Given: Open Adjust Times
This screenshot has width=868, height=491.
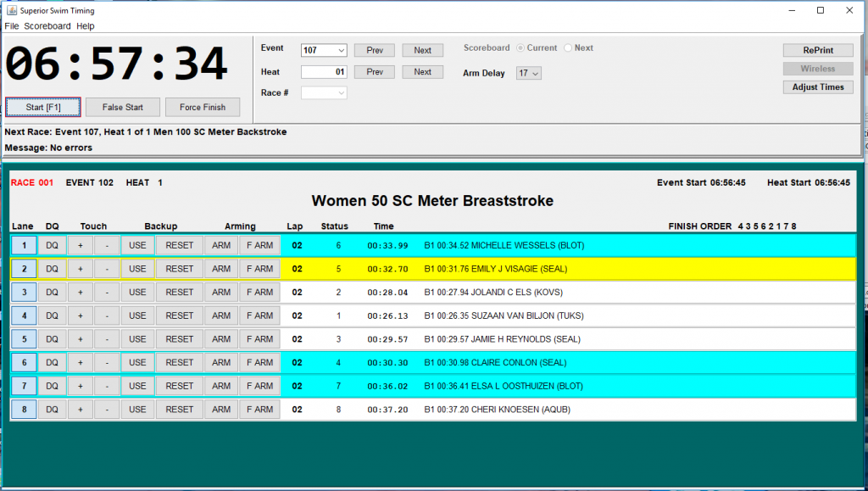Looking at the screenshot, I should pos(818,87).
